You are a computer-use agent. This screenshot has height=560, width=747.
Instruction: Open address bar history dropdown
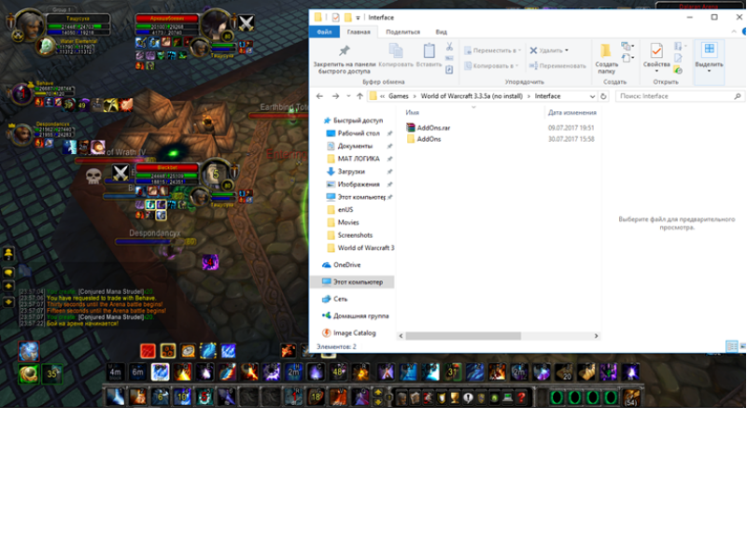point(591,96)
